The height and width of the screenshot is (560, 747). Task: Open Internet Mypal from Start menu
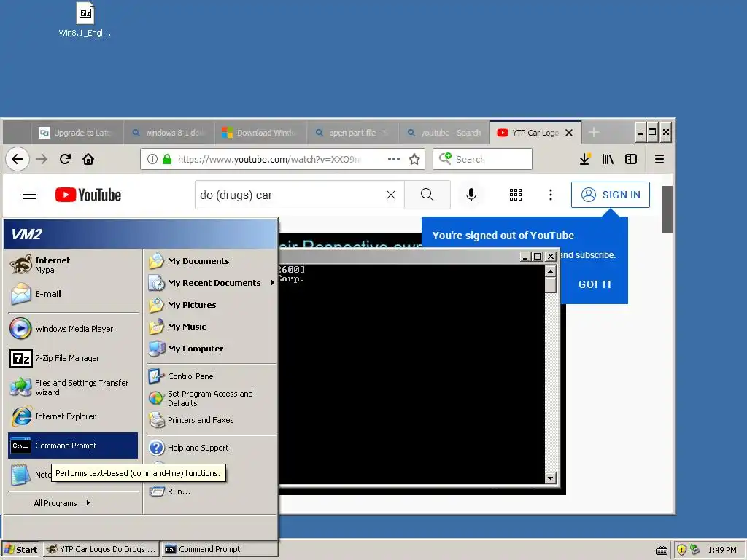pyautogui.click(x=74, y=265)
